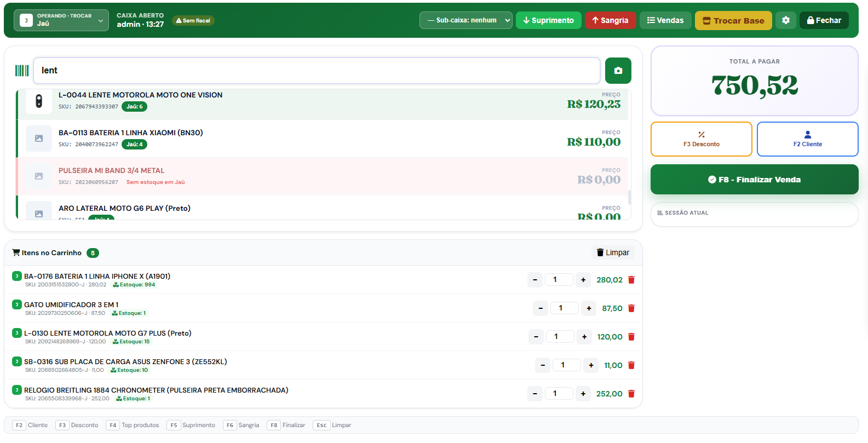Click the Sem fiscal warning badge
The image size is (868, 443).
pos(193,20)
